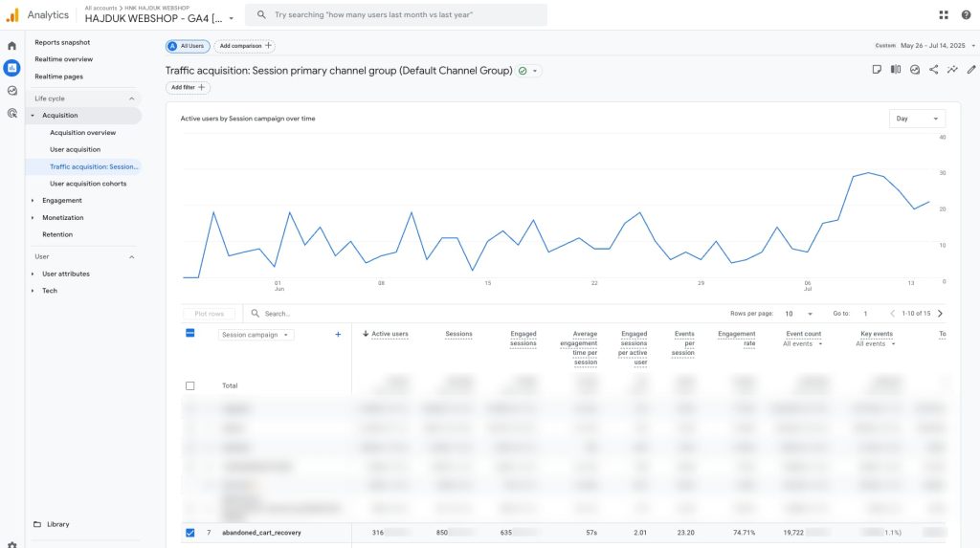Click the Plot rows button
The height and width of the screenshot is (548, 980).
point(209,314)
